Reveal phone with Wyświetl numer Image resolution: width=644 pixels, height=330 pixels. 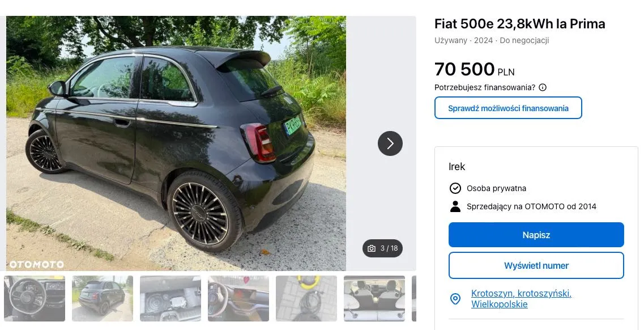[536, 265]
